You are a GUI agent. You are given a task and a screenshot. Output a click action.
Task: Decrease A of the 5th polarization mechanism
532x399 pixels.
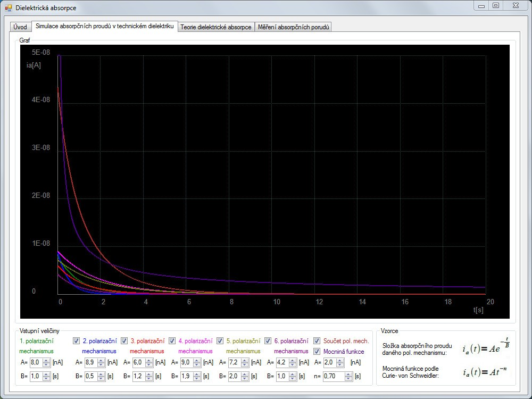[245, 365]
